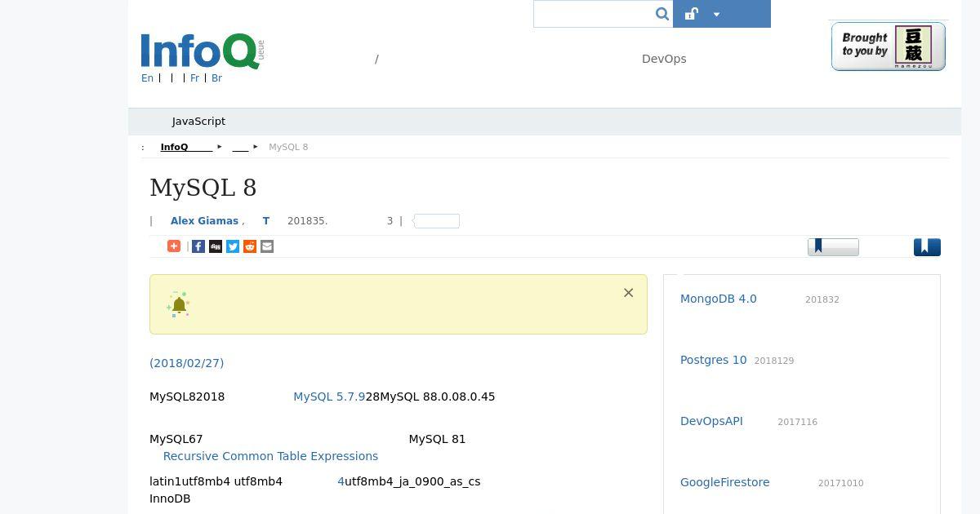
Task: Click the orange plus share icon
Action: [174, 246]
